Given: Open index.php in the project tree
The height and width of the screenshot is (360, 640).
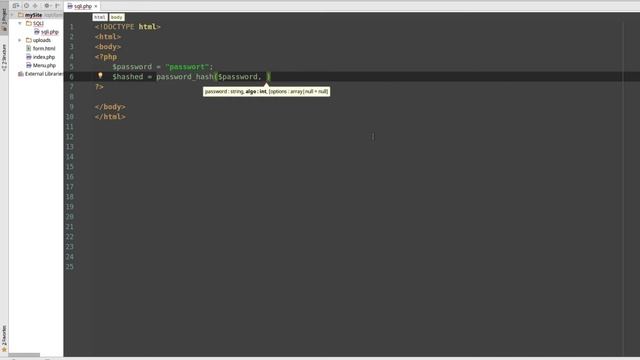Looking at the screenshot, I should pos(44,57).
